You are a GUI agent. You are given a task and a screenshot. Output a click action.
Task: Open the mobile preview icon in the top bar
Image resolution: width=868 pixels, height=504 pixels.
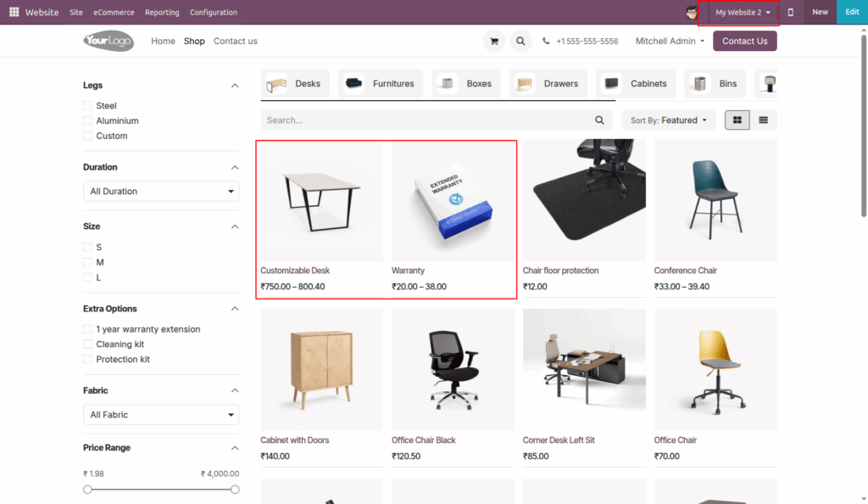791,12
